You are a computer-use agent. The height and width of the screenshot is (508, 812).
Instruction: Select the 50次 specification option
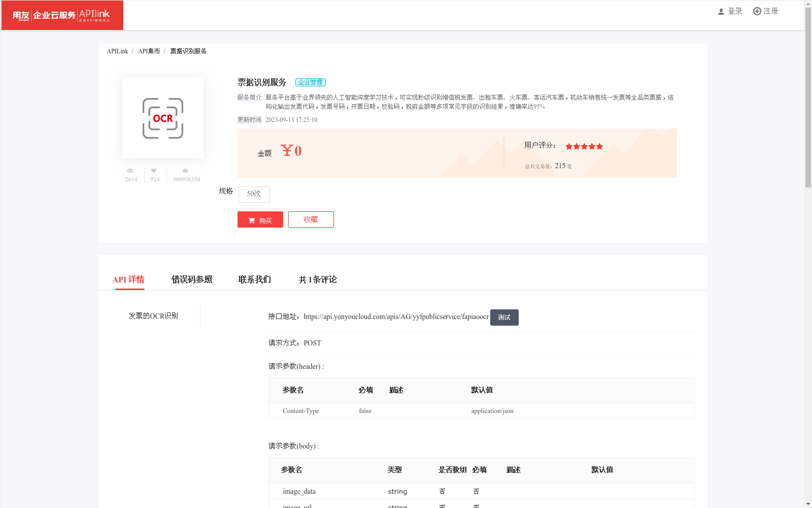[254, 194]
